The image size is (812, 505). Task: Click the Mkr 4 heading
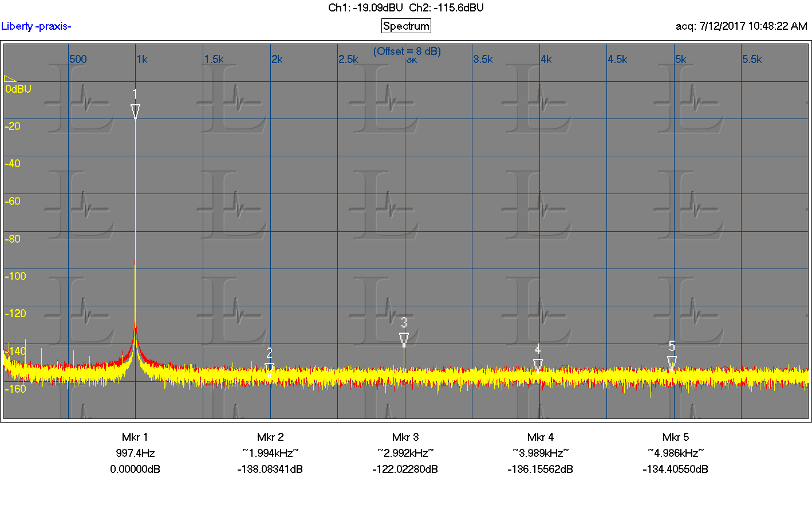tap(541, 437)
